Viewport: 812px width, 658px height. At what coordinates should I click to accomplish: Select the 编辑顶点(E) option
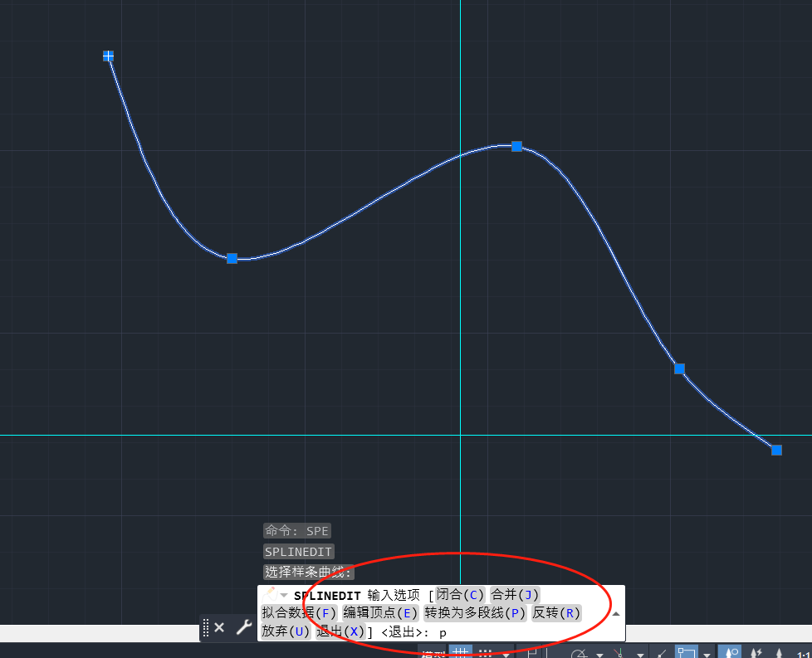tap(380, 613)
